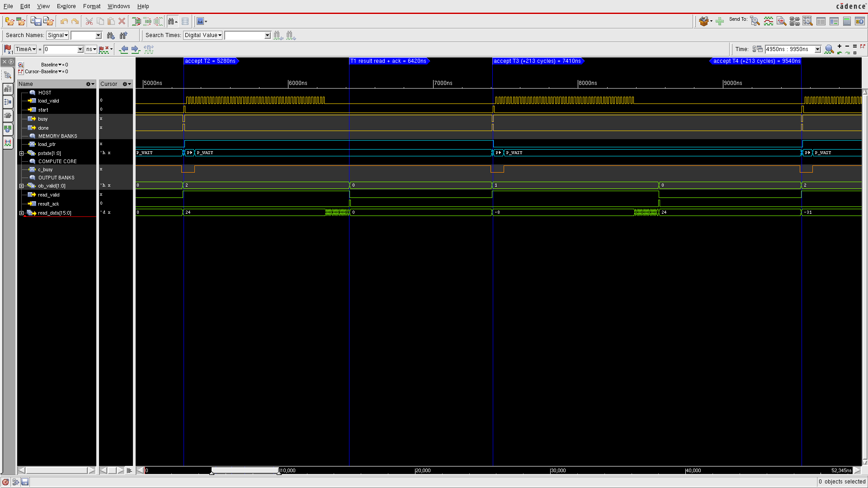Viewport: 868px width, 488px height.
Task: Open the calculator icon in Send To toolbar
Action: tap(847, 21)
